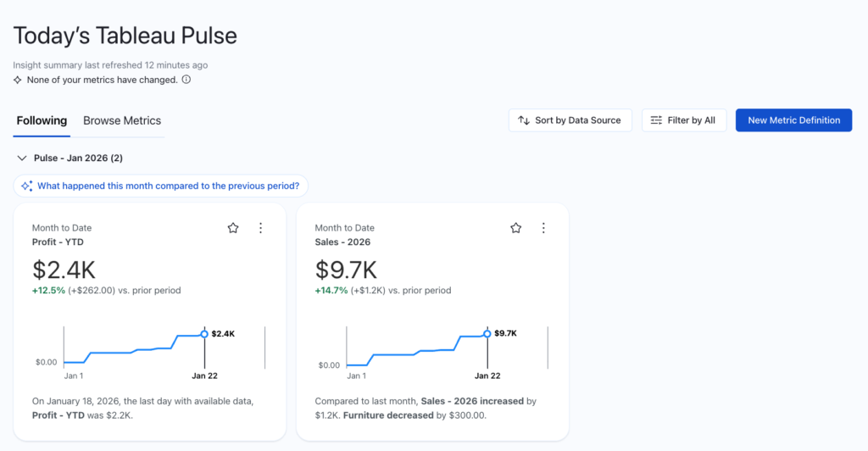Collapse the Pulse - Jan 2026 group

[21, 159]
